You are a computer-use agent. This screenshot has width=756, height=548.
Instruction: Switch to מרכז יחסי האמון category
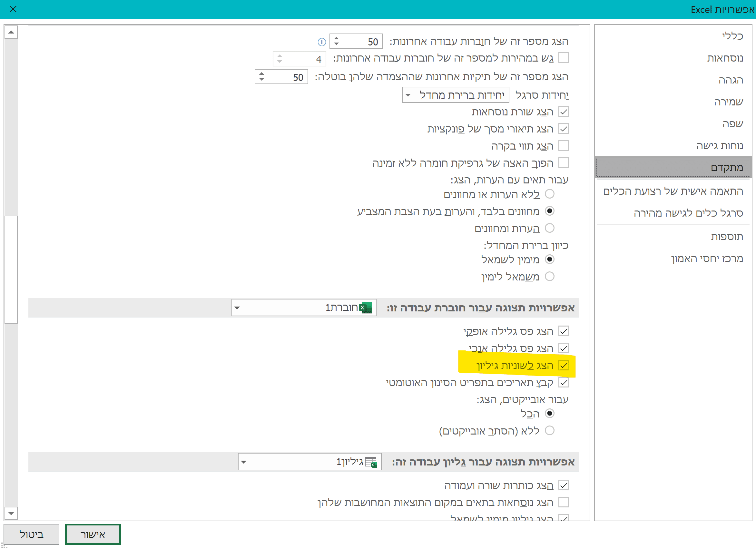point(707,258)
